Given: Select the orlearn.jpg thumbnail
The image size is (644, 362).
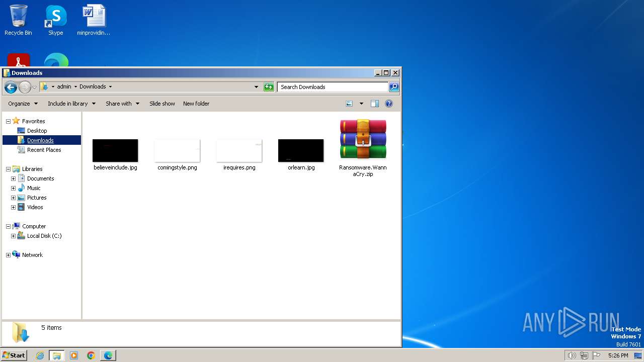Looking at the screenshot, I should click(x=301, y=151).
